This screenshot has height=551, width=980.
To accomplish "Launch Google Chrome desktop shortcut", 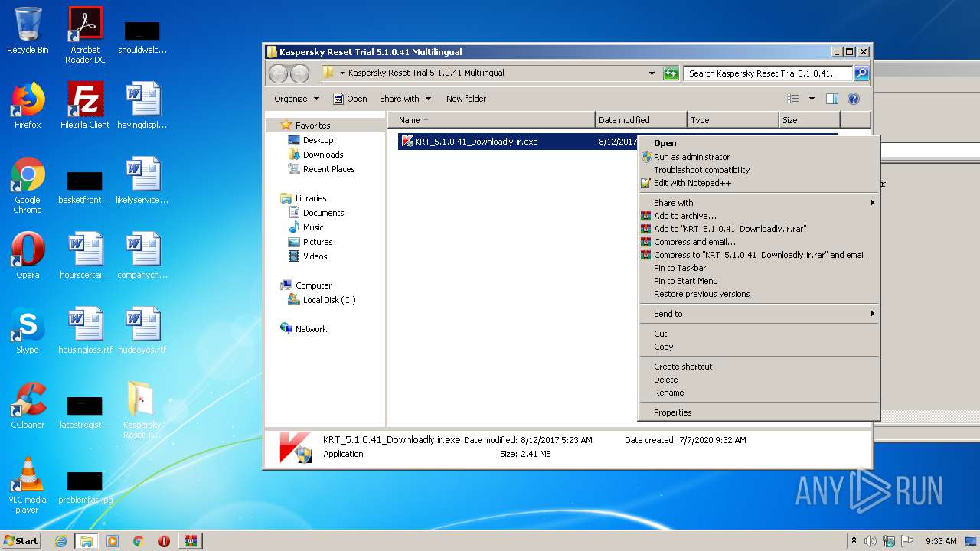I will (x=28, y=186).
